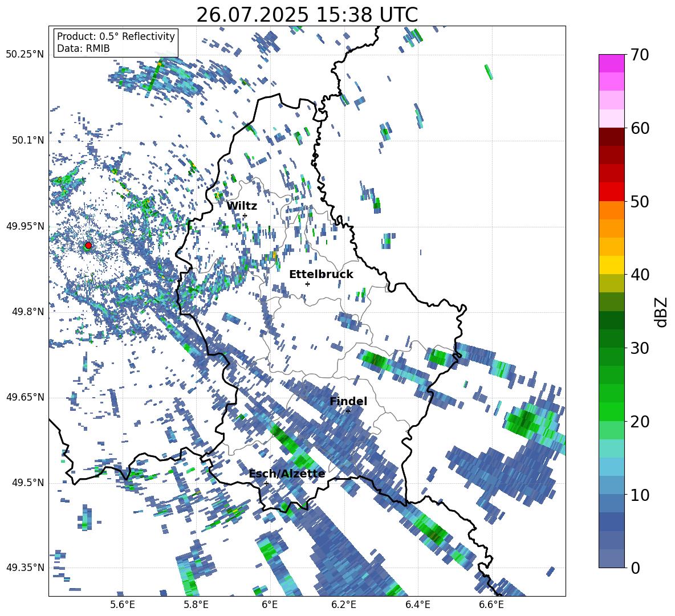
Task: Click the title "26.07.2025 15:38 UTC"
Action: (x=307, y=15)
